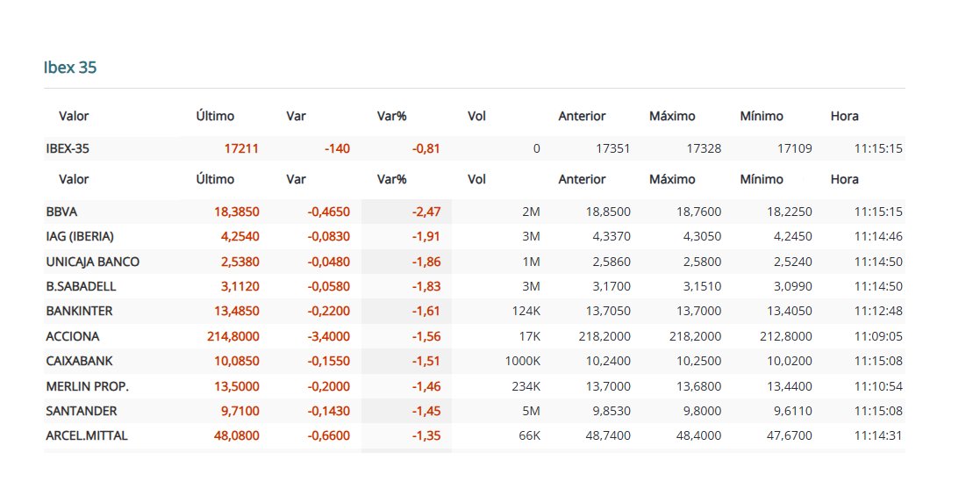Select the IBEX-35 index name
980x503 pixels.
pyautogui.click(x=67, y=148)
